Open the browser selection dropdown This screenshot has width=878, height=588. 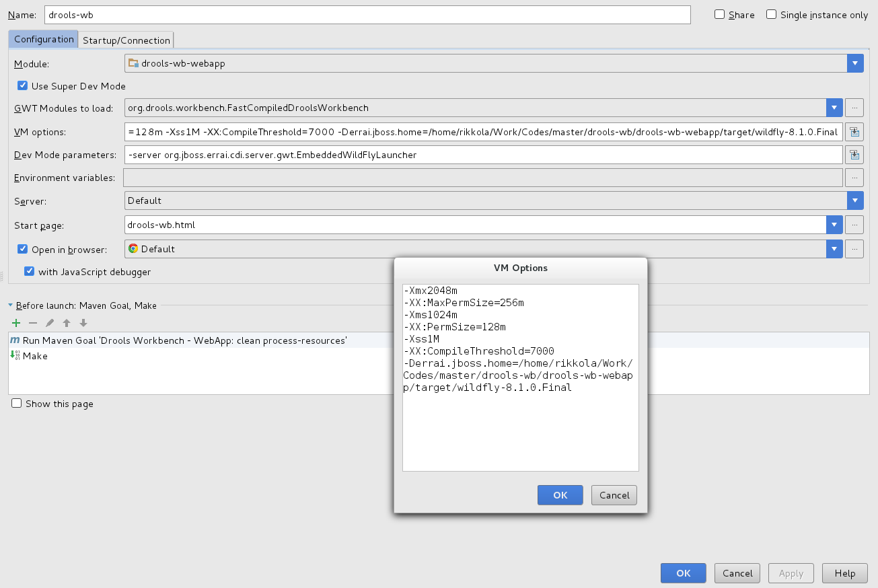834,249
